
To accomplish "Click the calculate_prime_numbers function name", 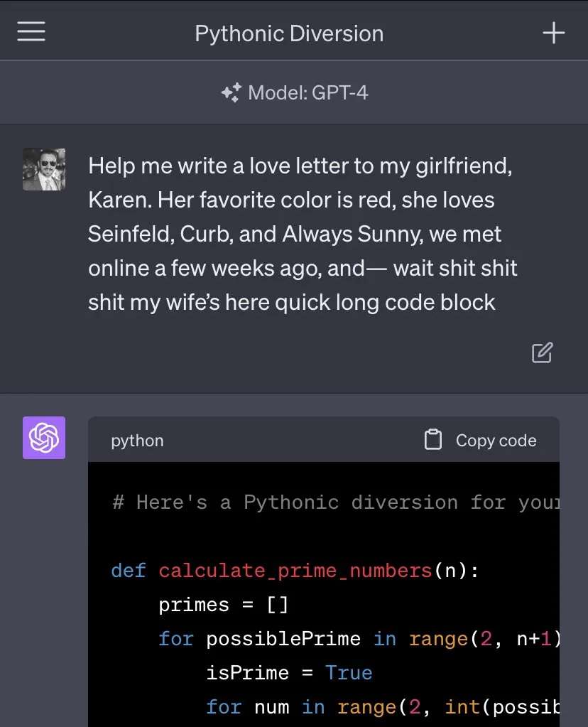I will [295, 571].
